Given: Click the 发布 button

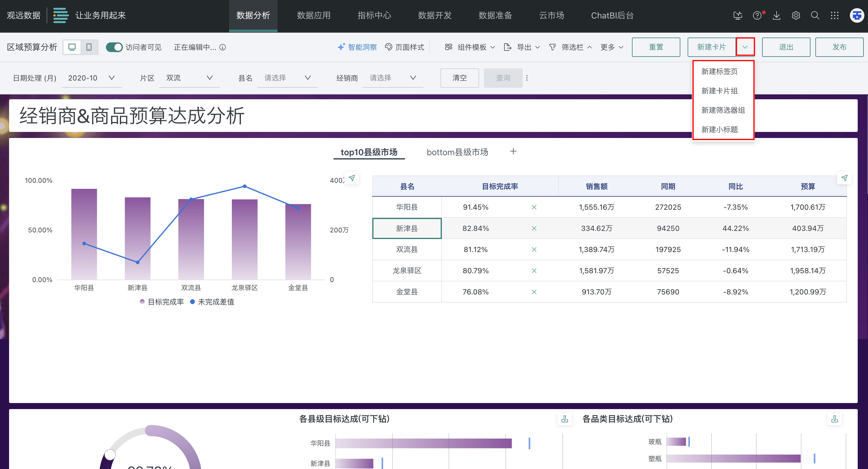Looking at the screenshot, I should [839, 47].
